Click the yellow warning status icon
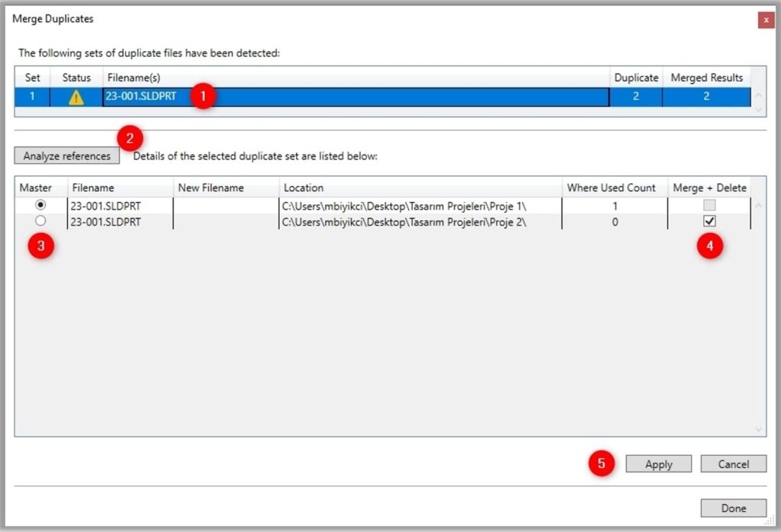This screenshot has width=781, height=532. click(76, 98)
